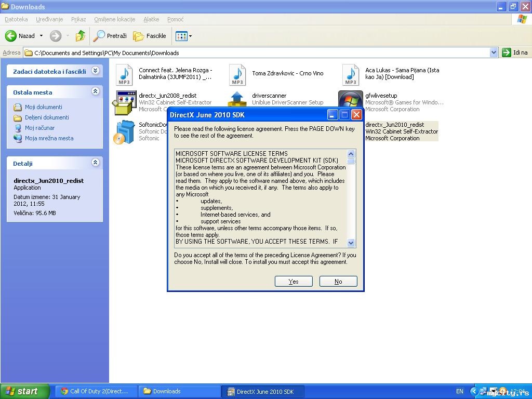Viewport: 532px width, 399px height.
Task: Click Chrome icon in Call Of Duty taskbar item
Action: 64,391
